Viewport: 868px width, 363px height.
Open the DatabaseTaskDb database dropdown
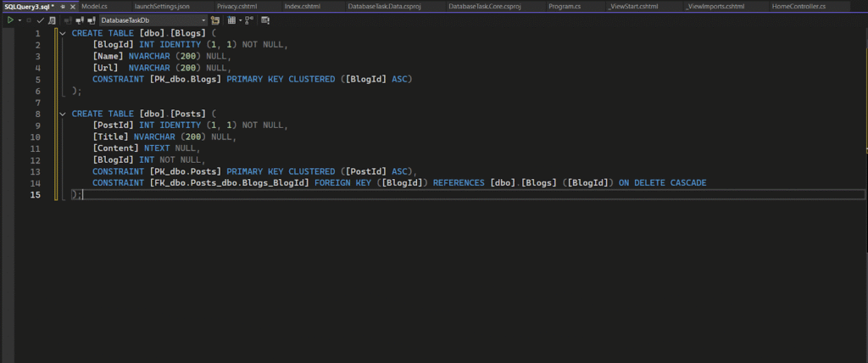153,20
